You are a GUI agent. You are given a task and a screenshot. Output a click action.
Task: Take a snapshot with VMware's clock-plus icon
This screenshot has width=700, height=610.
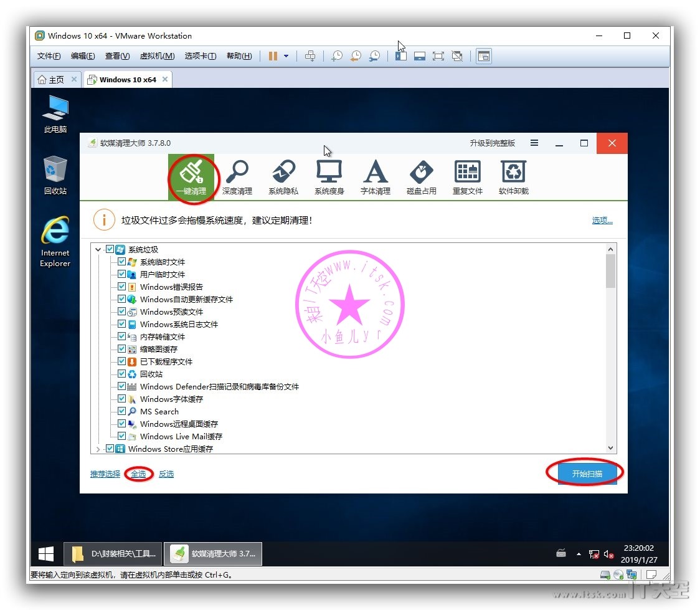tap(337, 56)
